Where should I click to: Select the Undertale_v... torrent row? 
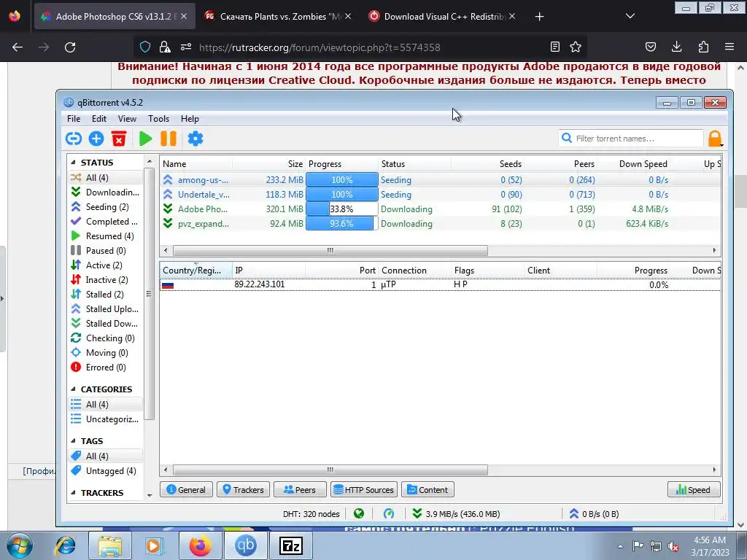(x=440, y=194)
